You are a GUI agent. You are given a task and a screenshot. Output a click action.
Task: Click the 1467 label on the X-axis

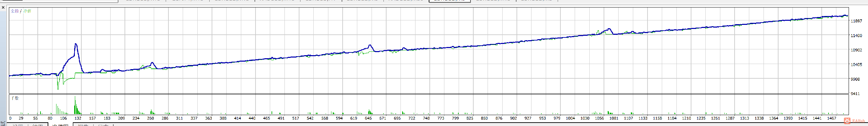pos(832,118)
